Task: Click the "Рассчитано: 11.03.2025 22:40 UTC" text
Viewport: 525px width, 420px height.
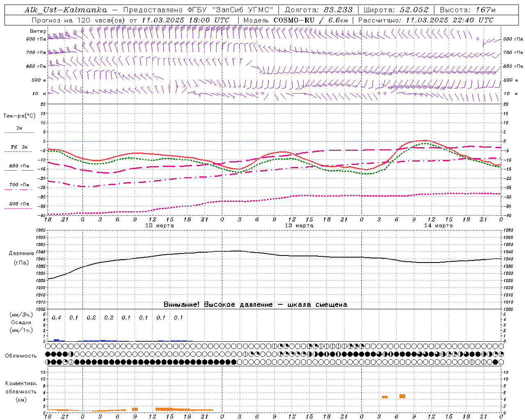Action: pos(426,20)
